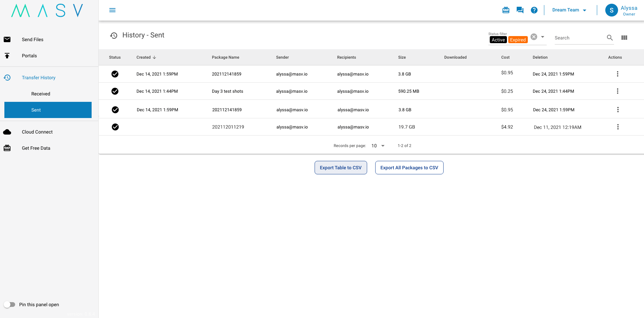Focus the Search input field
The width and height of the screenshot is (644, 318).
click(x=578, y=38)
